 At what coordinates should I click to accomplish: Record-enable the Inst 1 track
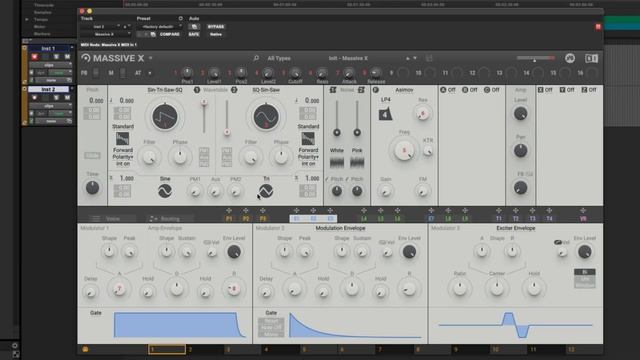tap(35, 56)
